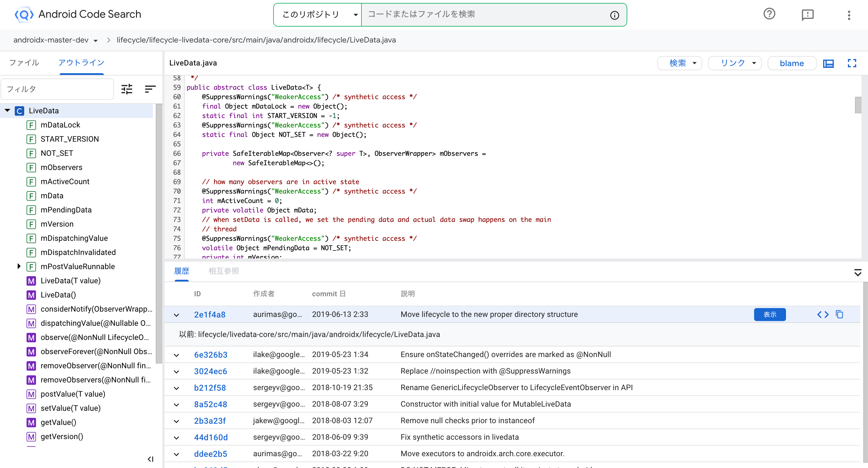Click the LiveData class icon in outline

pyautogui.click(x=19, y=111)
